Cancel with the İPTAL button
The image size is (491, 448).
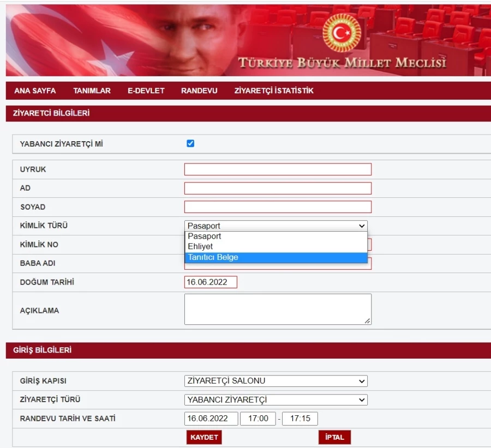[x=334, y=437]
